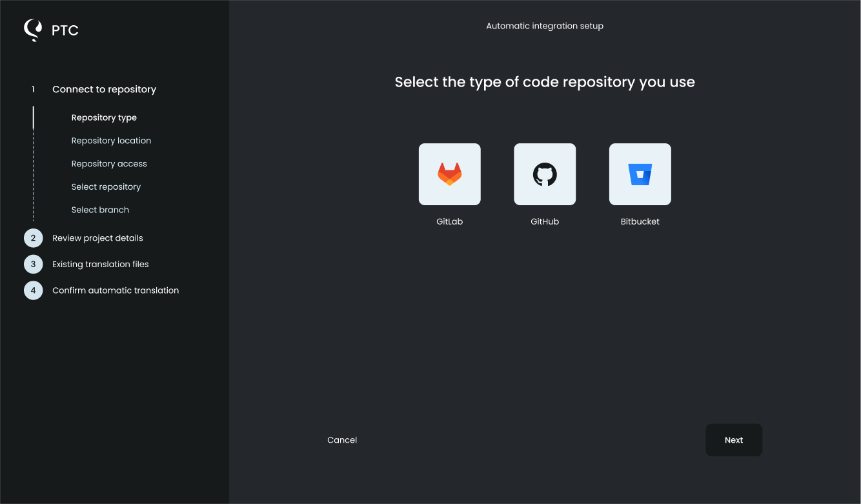861x504 pixels.
Task: Open Review project details step label
Action: point(97,238)
